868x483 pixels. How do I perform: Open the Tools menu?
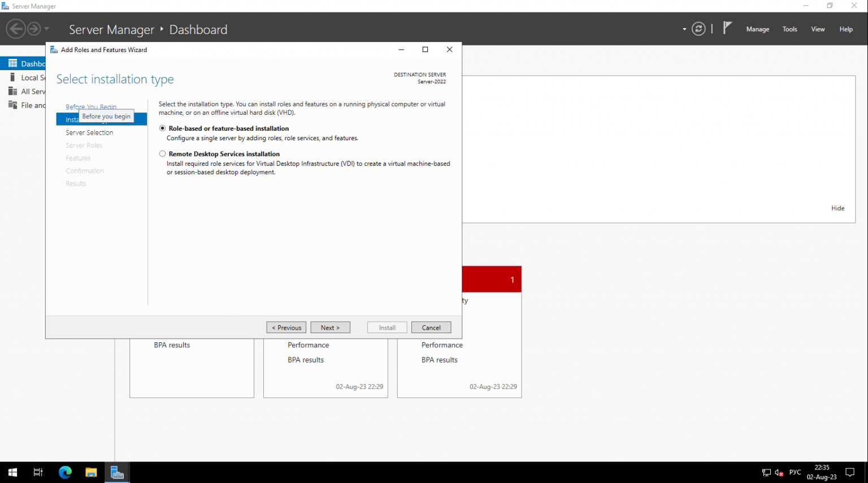[x=789, y=29]
